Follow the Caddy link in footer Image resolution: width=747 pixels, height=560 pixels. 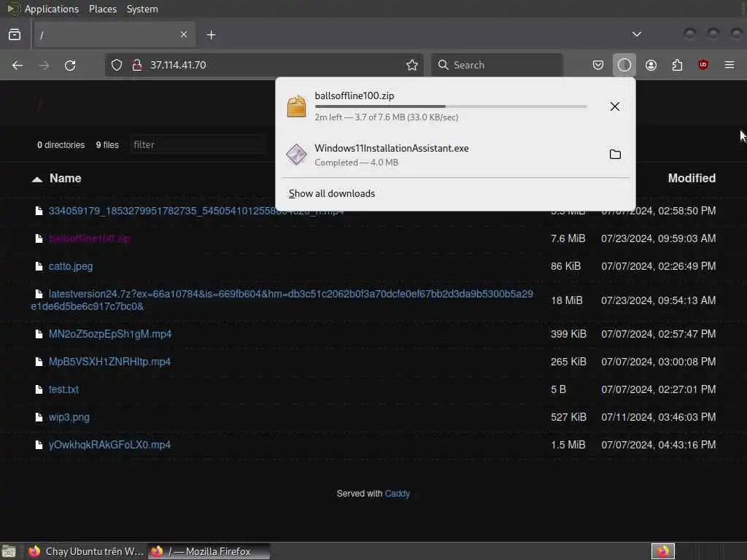(x=398, y=494)
